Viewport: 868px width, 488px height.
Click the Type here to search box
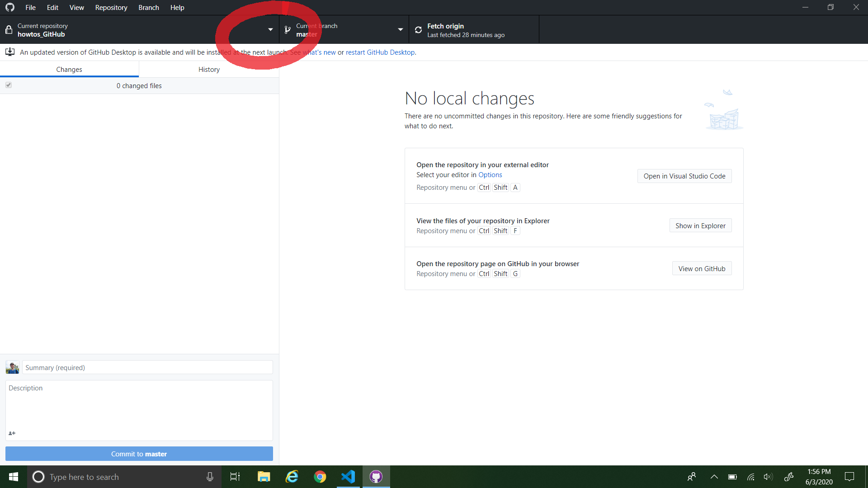click(124, 477)
